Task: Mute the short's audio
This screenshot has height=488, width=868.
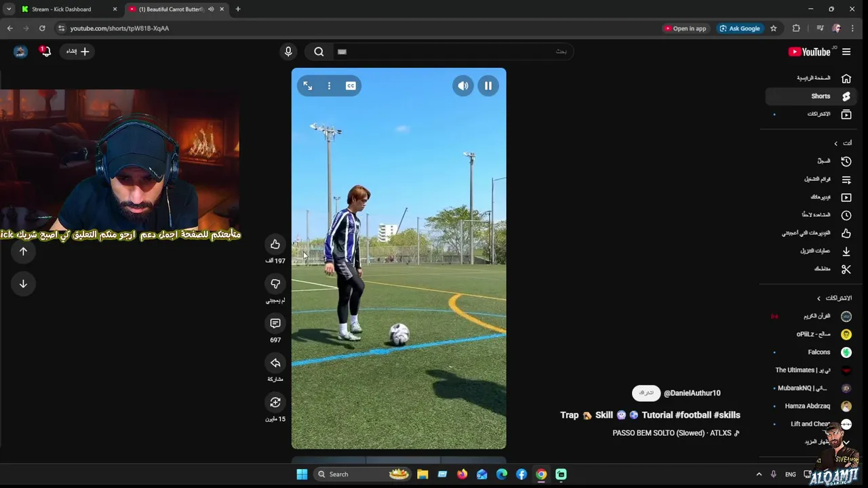Action: (463, 86)
